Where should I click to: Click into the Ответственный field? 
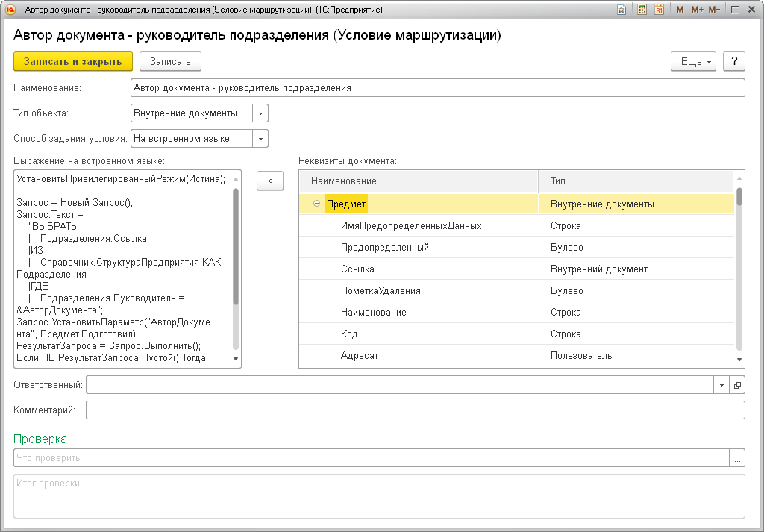[x=400, y=385]
